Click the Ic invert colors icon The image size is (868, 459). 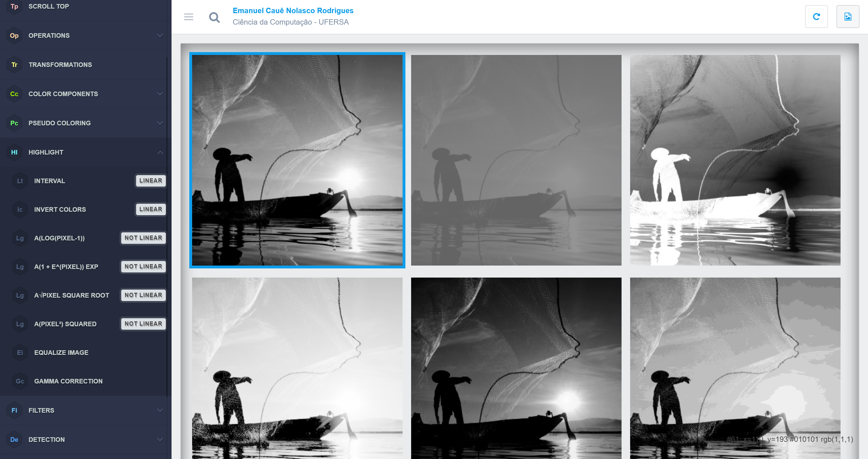[x=20, y=209]
